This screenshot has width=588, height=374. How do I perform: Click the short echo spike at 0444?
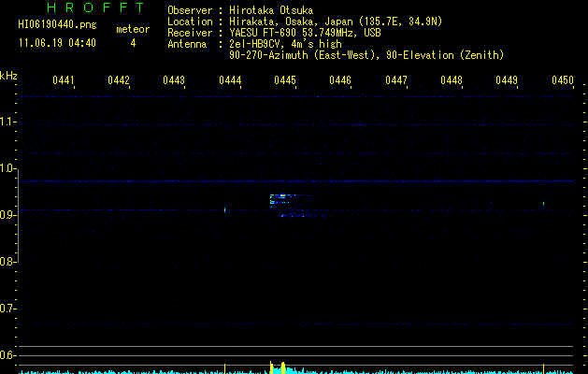[224, 209]
